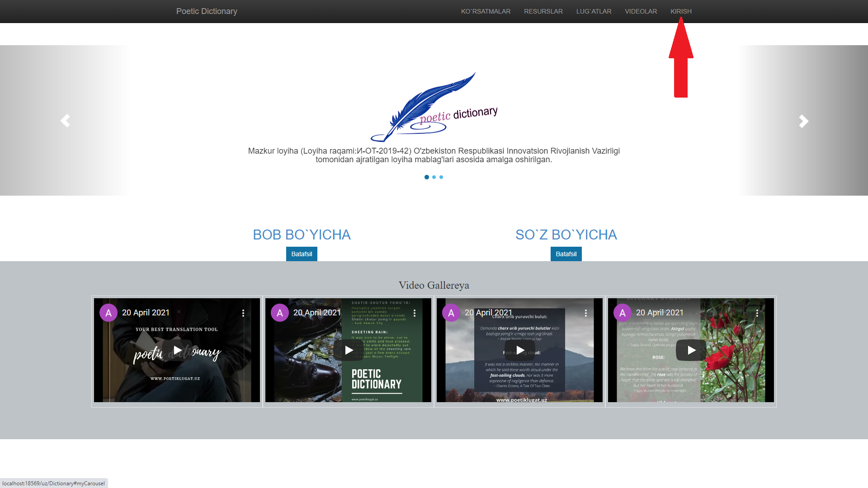Image resolution: width=868 pixels, height=488 pixels.
Task: Click the KIRISH login link
Action: [x=681, y=11]
